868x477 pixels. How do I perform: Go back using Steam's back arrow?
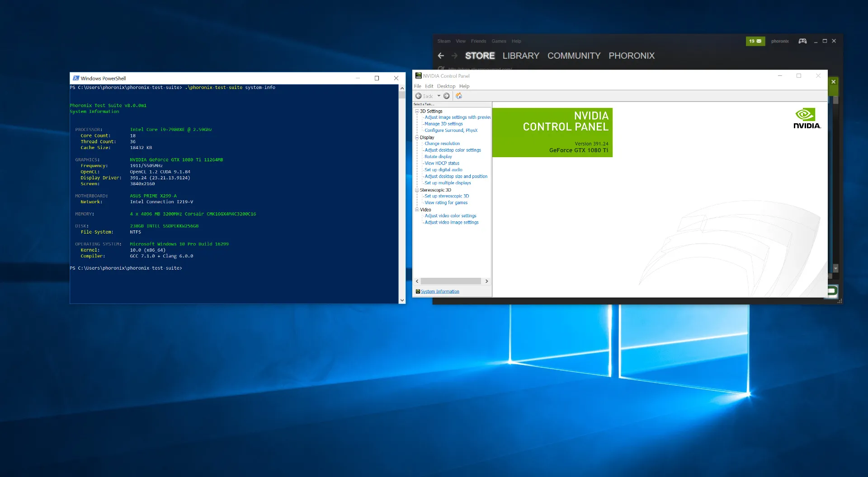[x=441, y=56]
